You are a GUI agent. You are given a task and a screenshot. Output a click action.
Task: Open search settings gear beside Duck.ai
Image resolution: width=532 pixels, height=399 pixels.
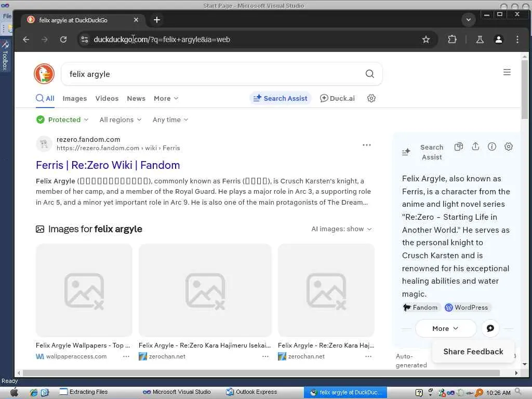[371, 98]
